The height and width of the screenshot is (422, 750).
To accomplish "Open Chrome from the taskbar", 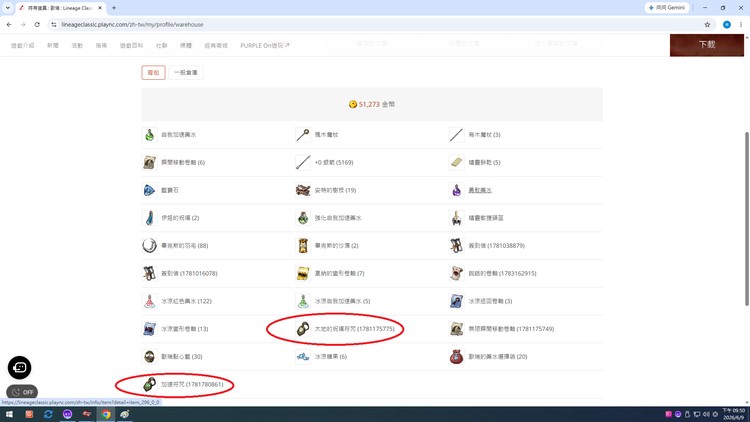I will 106,414.
